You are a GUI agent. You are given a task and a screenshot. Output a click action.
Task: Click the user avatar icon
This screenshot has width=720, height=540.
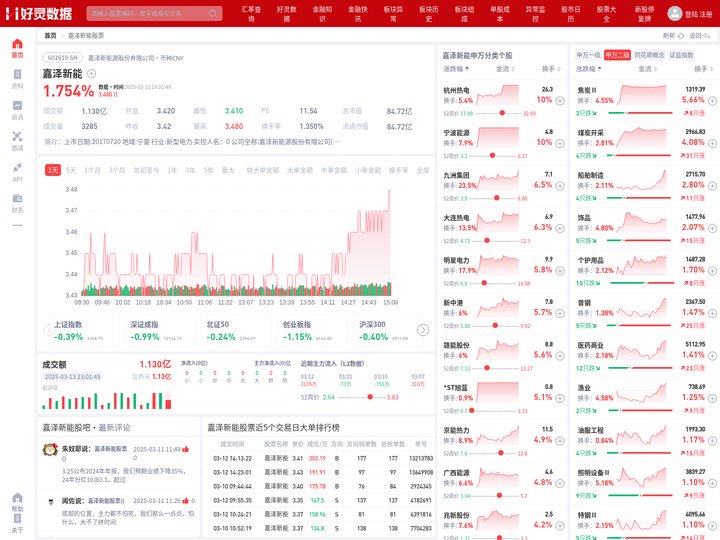pyautogui.click(x=675, y=13)
